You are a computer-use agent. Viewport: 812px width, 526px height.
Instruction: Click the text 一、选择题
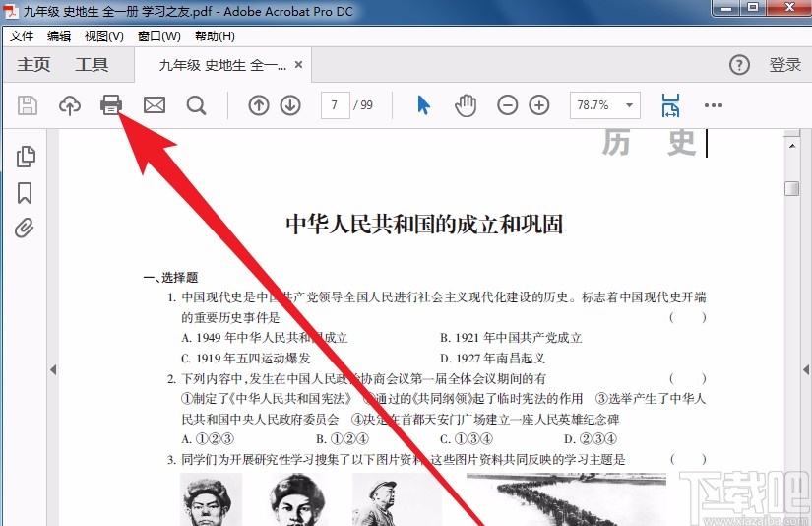171,277
